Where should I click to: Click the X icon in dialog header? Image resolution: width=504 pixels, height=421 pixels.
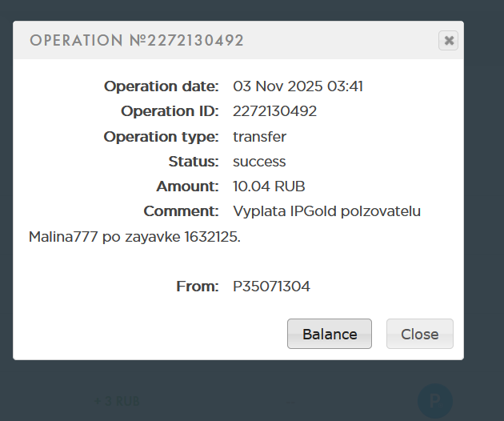[x=449, y=40]
